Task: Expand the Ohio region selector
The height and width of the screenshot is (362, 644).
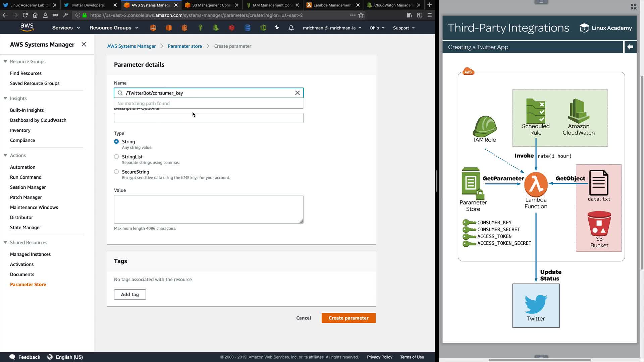Action: tap(377, 28)
